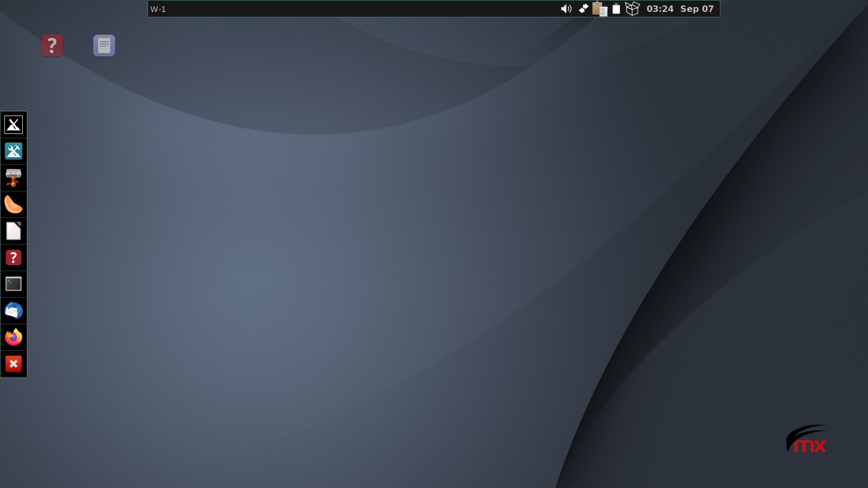Open the orange crescent dock application

tap(14, 204)
